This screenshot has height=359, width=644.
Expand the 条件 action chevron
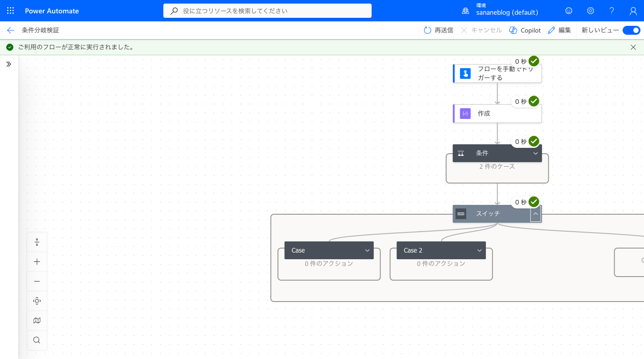pyautogui.click(x=535, y=153)
